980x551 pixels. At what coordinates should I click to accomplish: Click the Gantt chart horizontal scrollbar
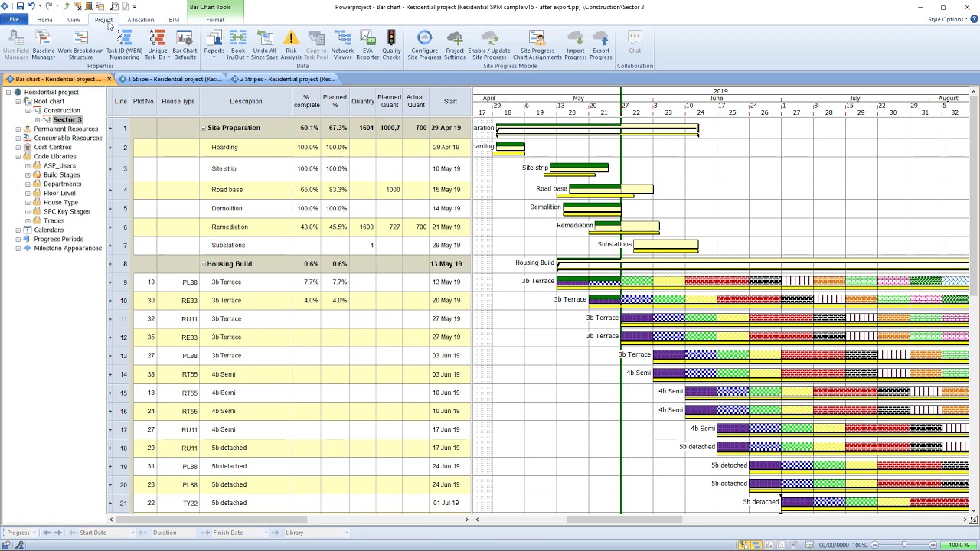coord(624,520)
